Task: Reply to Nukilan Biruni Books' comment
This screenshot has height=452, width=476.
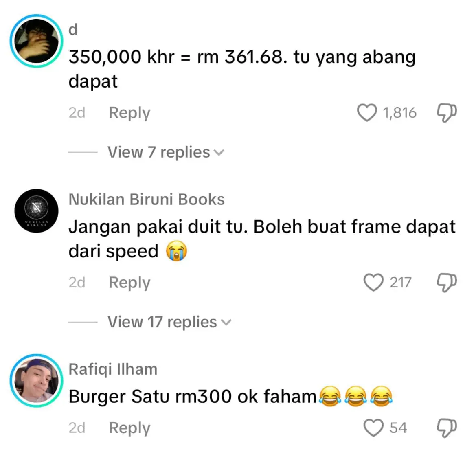Action: point(129,283)
